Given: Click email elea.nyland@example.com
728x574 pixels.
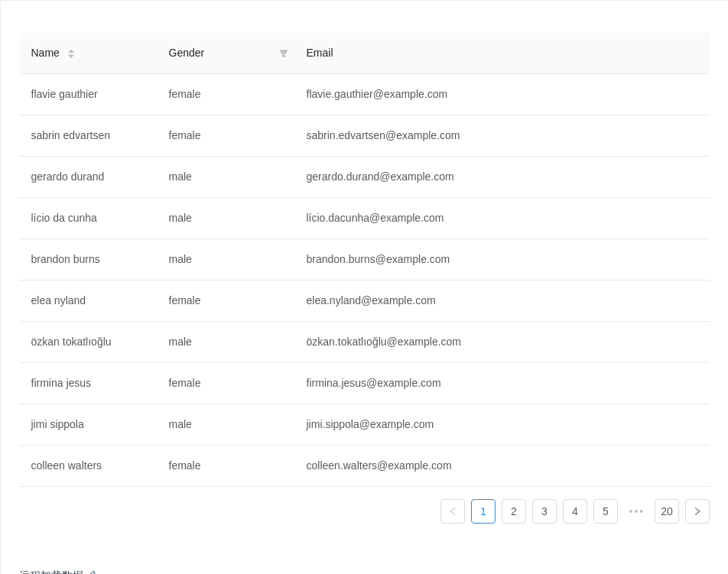Looking at the screenshot, I should click(x=371, y=300).
